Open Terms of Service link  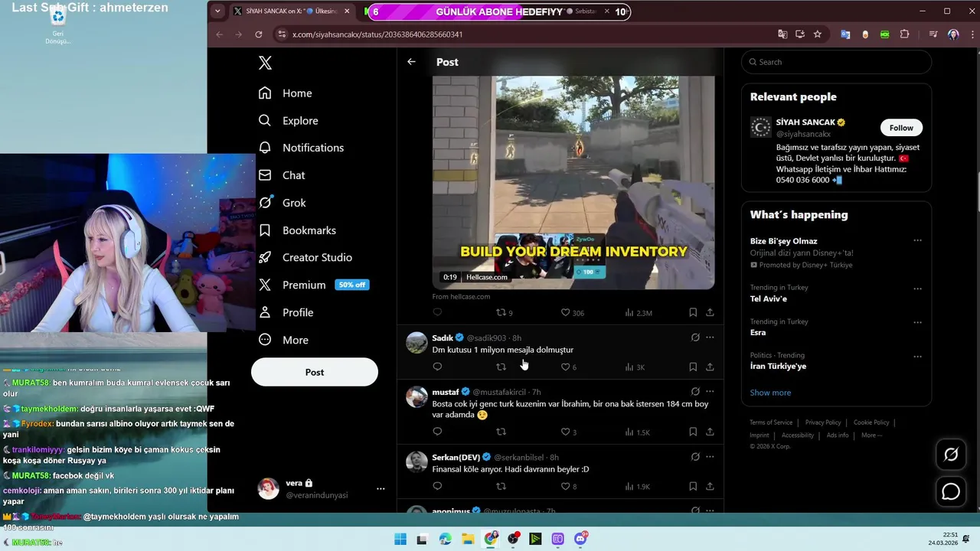point(771,422)
